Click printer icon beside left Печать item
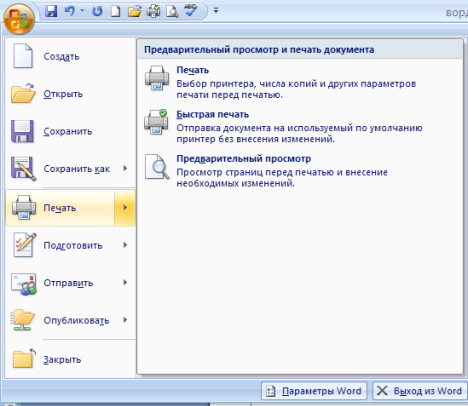The width and height of the screenshot is (468, 406). click(24, 207)
